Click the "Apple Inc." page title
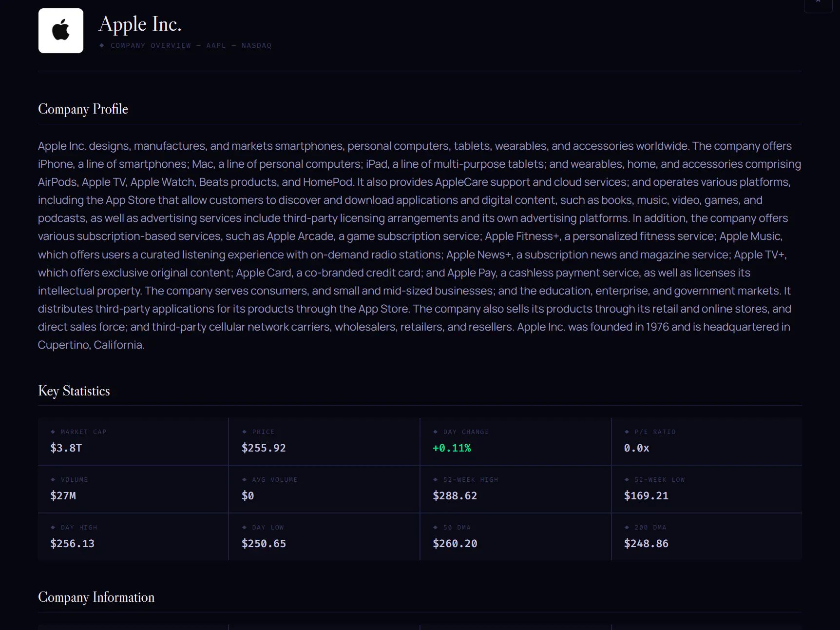Image resolution: width=840 pixels, height=630 pixels. [x=140, y=24]
